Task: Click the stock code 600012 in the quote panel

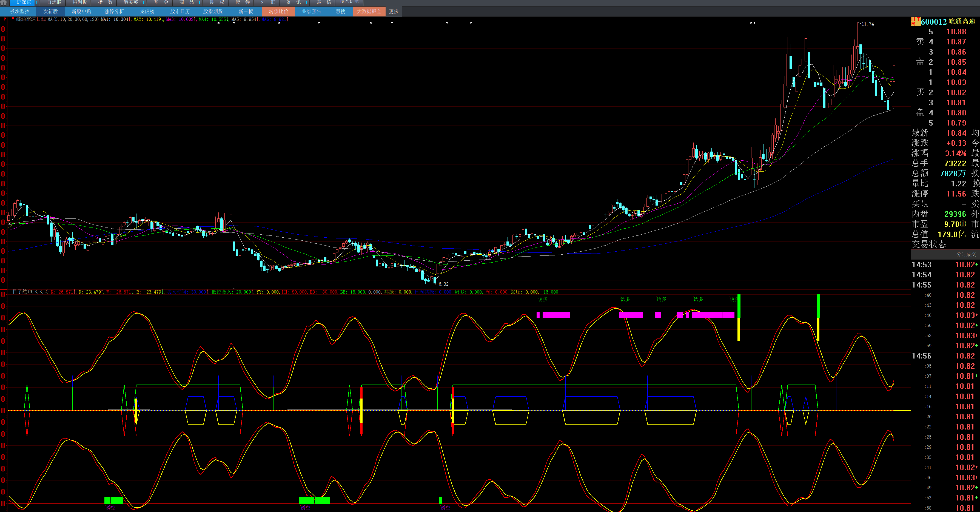Action: coord(934,22)
